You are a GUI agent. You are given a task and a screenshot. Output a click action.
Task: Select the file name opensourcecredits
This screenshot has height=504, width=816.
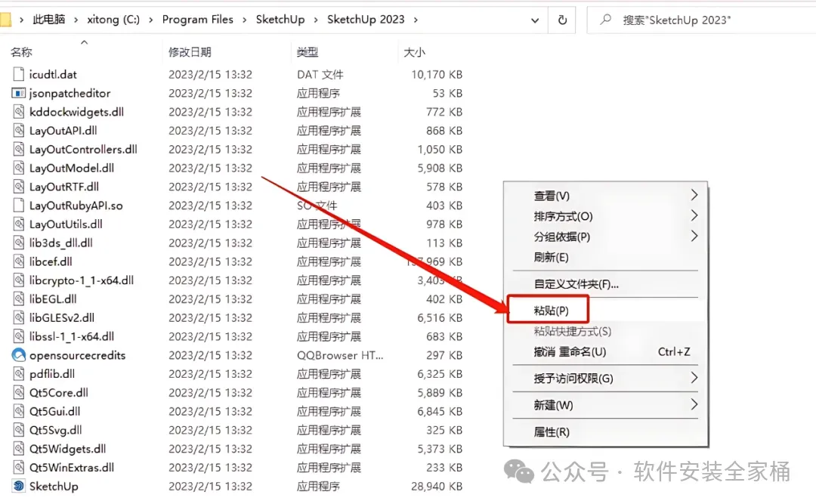tap(78, 356)
